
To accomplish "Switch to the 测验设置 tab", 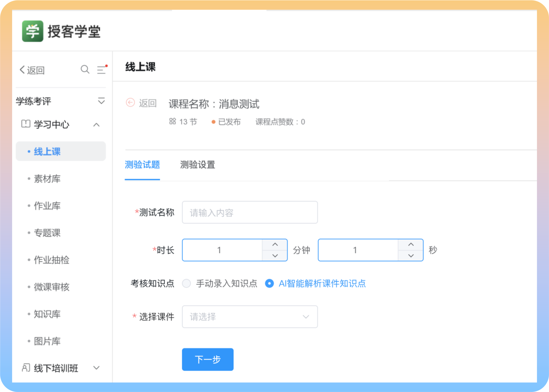I will tap(197, 165).
